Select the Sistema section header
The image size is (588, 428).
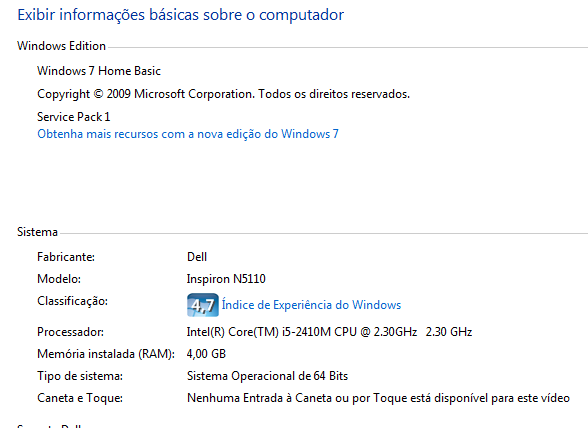click(38, 232)
